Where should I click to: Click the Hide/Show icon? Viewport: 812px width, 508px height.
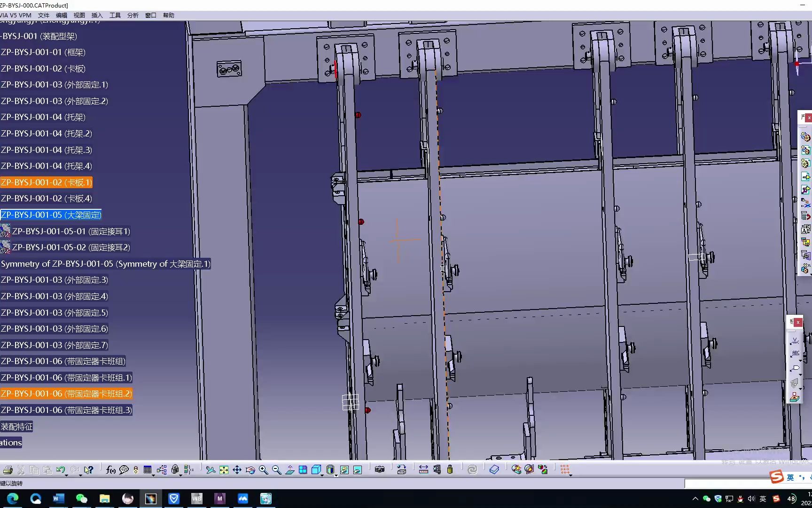click(344, 469)
